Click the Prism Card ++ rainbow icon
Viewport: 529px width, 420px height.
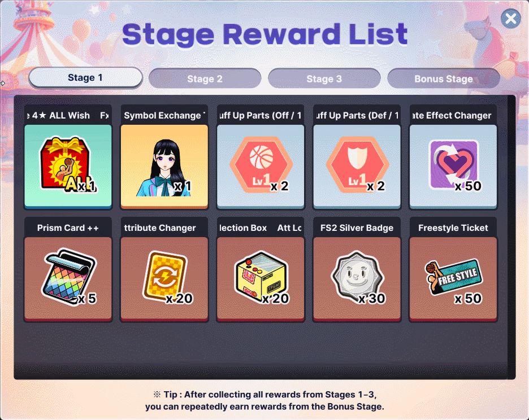pos(68,277)
